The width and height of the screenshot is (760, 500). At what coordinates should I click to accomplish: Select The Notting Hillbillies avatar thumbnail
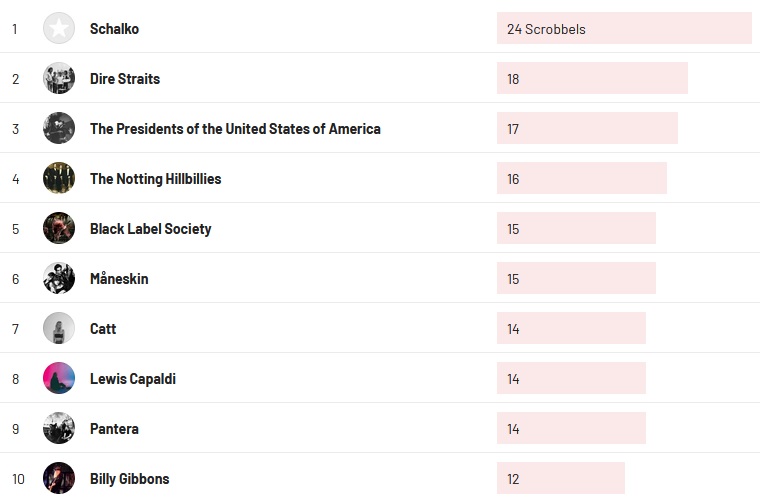click(59, 178)
